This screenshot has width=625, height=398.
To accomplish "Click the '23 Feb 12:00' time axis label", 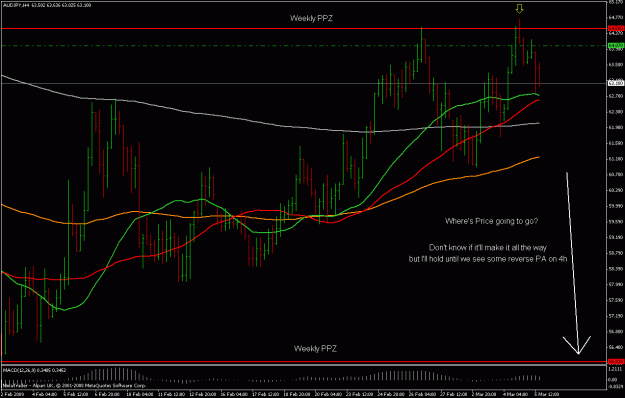I will pyautogui.click(x=359, y=394).
